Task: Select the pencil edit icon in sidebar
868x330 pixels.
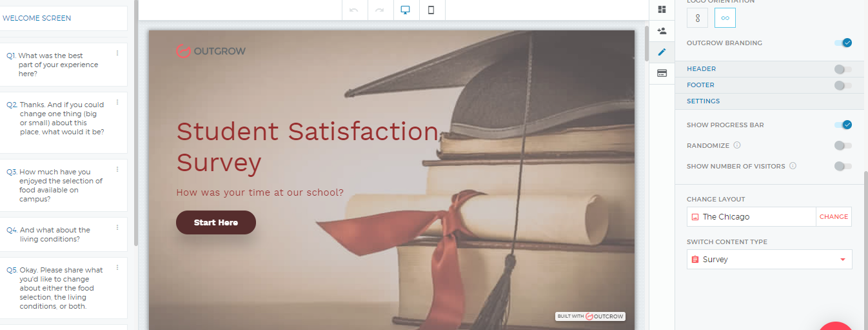Action: [x=662, y=52]
